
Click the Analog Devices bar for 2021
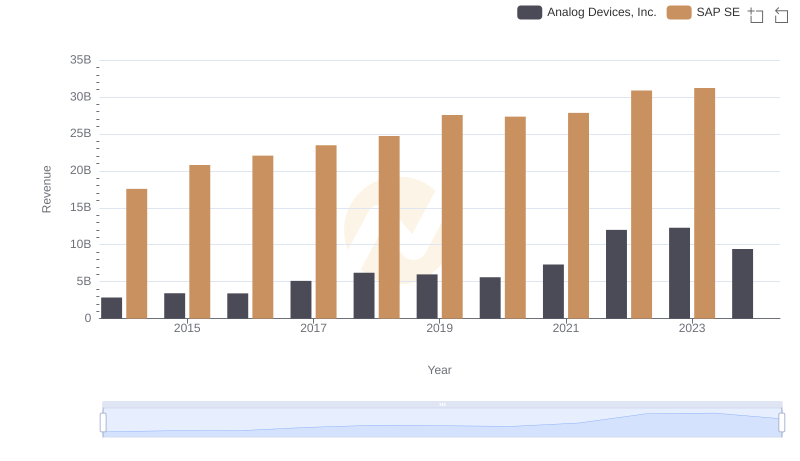pyautogui.click(x=554, y=292)
